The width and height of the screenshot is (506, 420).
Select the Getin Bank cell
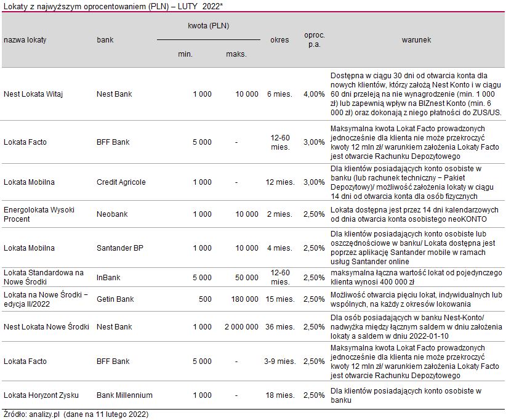pos(115,299)
